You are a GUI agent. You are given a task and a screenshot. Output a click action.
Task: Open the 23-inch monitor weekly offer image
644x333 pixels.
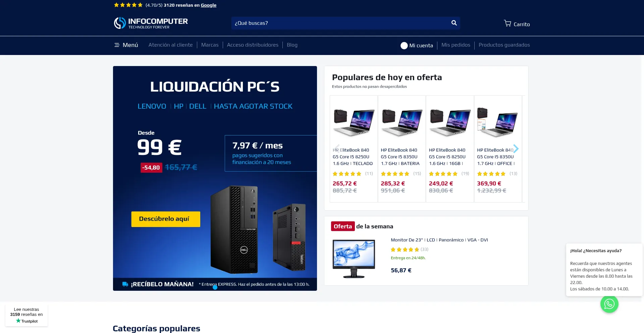(x=354, y=259)
